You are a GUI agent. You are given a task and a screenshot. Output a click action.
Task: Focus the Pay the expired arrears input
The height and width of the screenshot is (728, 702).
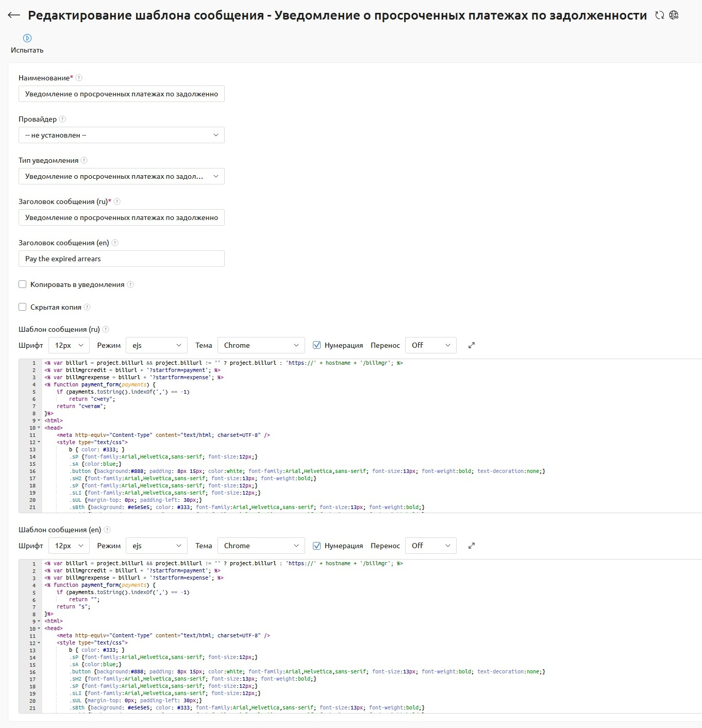tap(122, 259)
